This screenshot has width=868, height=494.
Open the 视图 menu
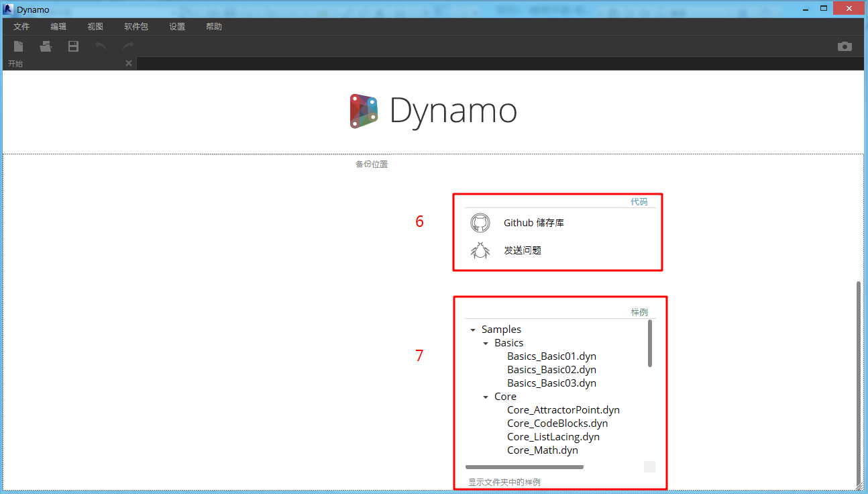(x=95, y=27)
